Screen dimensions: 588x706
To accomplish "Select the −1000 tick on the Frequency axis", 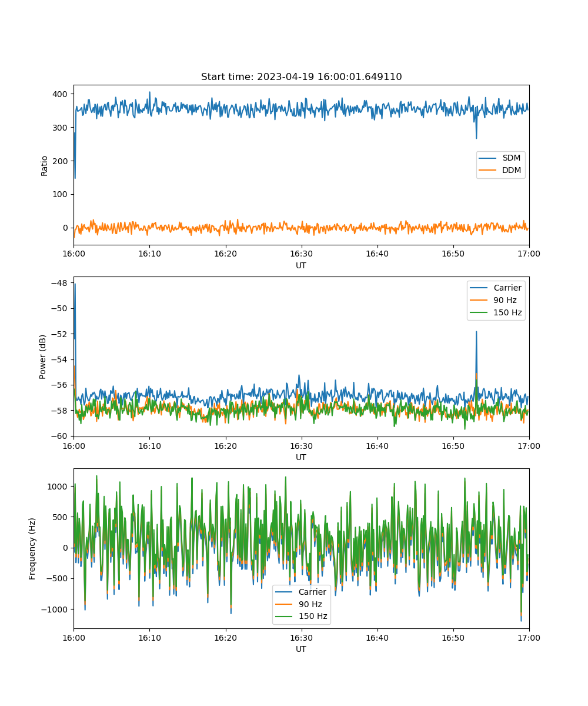I will click(55, 610).
